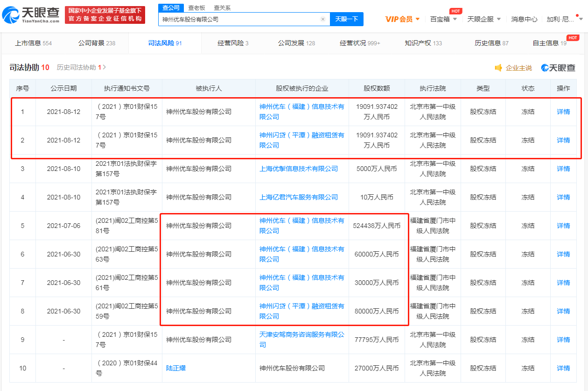Open the 上海亿君汽车服务有限公司 company link
This screenshot has height=391, width=588.
299,197
